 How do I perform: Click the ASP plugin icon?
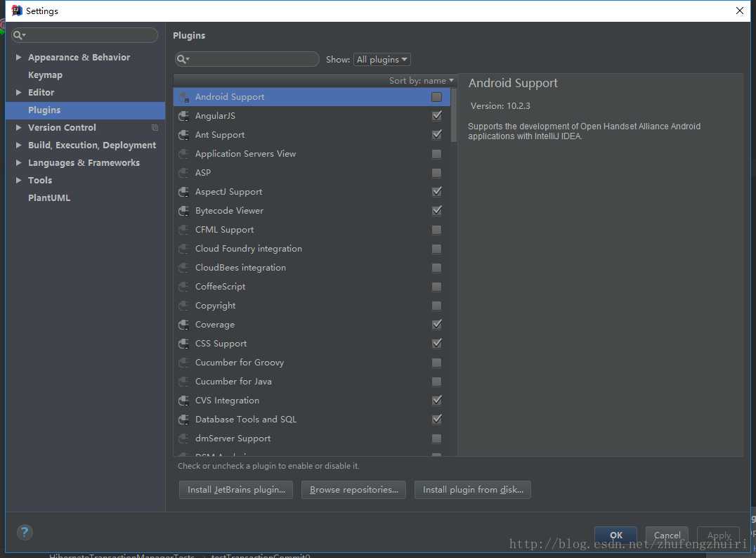(x=183, y=173)
